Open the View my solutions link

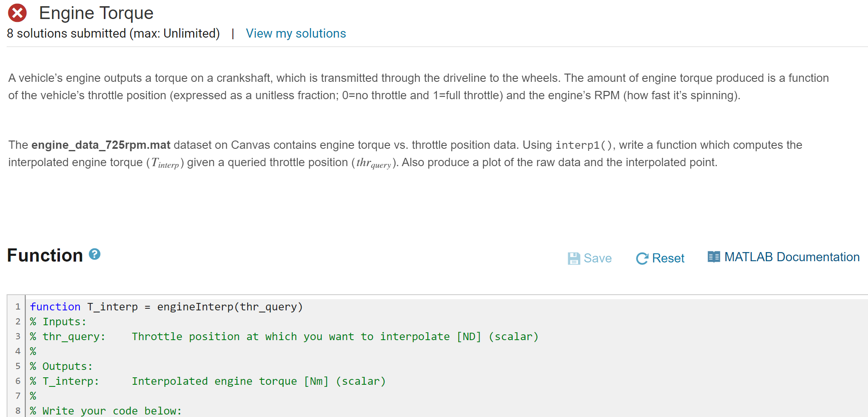pos(296,33)
